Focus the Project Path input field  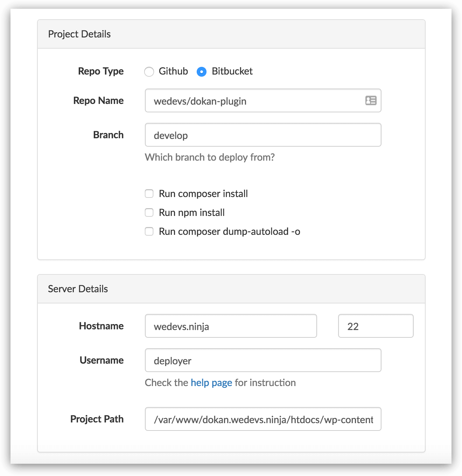point(263,419)
